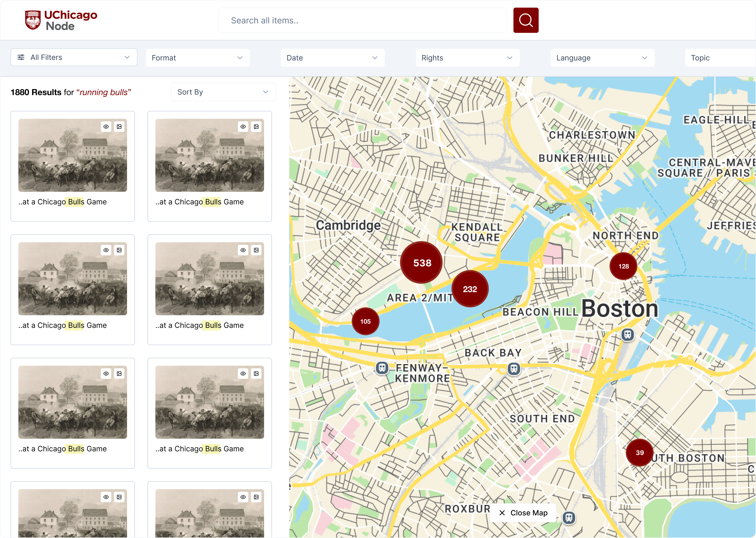756x538 pixels.
Task: Click the thumbnail of third row left card
Action: (72, 402)
